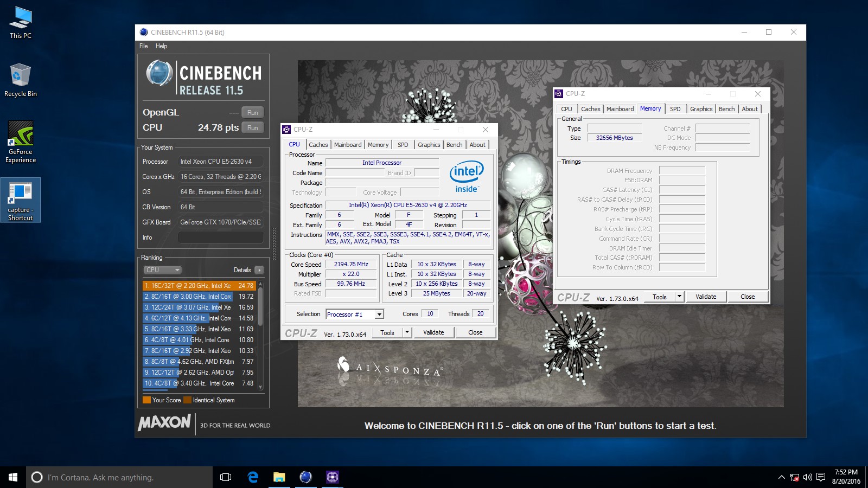Image resolution: width=868 pixels, height=488 pixels.
Task: Click the Threads count field showing 20
Action: point(480,314)
